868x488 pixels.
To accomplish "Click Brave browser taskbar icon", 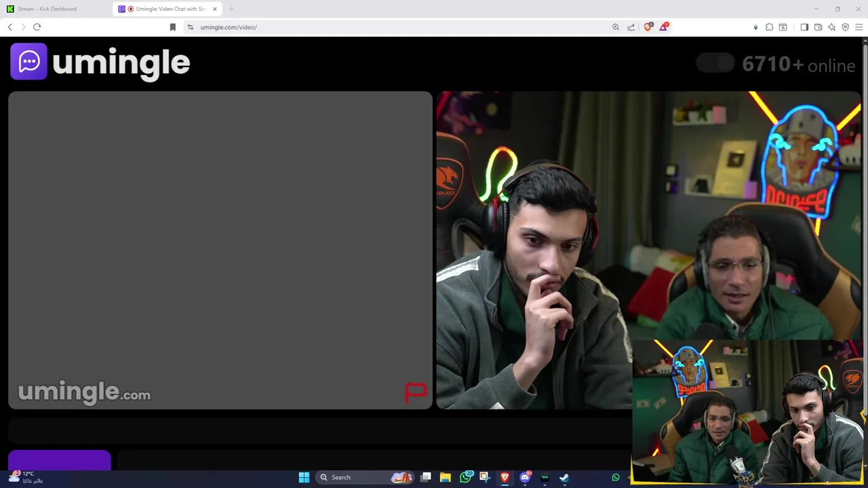I will [505, 477].
